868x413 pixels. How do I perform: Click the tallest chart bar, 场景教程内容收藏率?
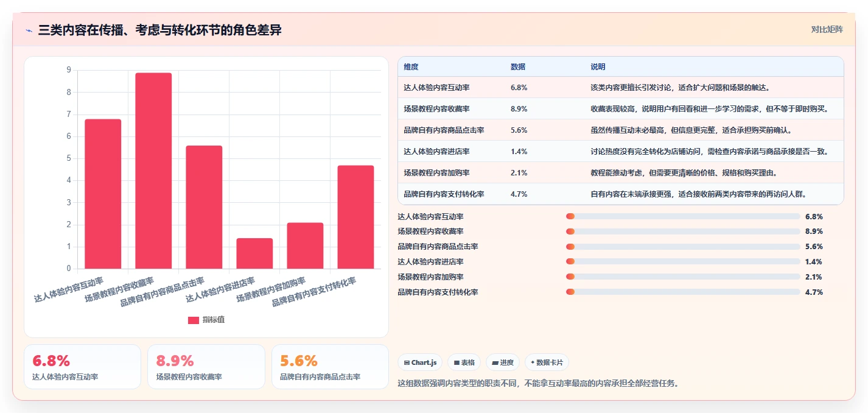(153, 171)
